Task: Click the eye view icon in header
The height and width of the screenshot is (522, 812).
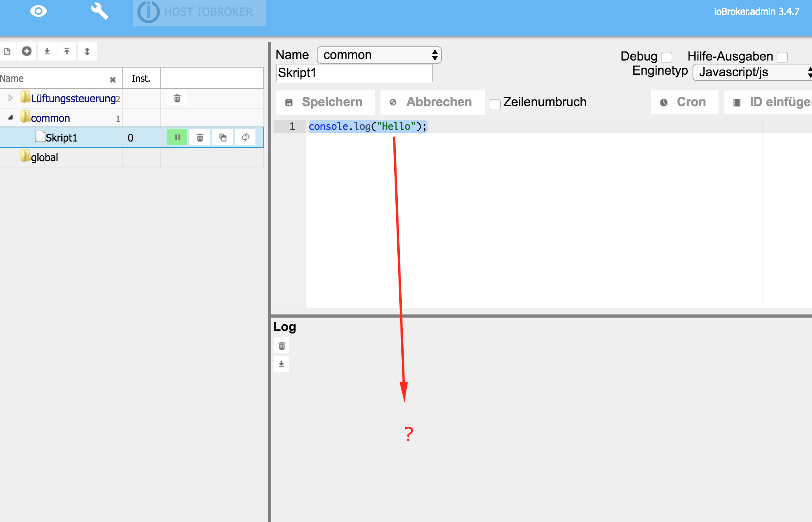Action: coord(39,11)
